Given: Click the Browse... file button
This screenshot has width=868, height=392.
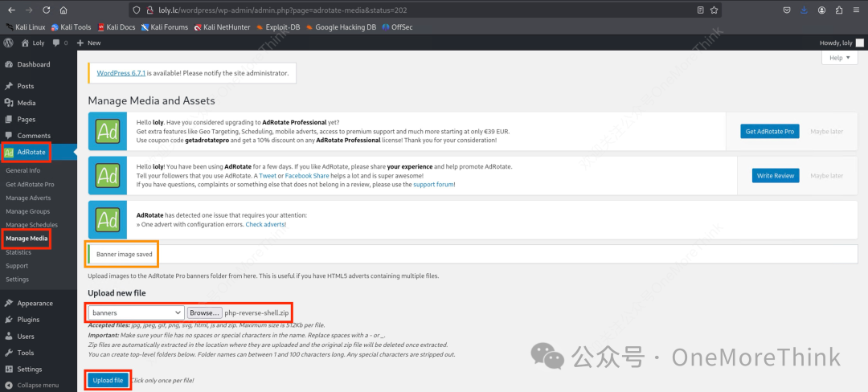Looking at the screenshot, I should pos(205,312).
